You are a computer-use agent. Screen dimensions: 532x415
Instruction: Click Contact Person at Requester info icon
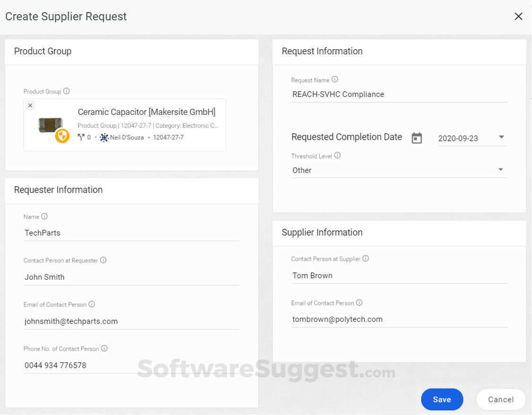(103, 260)
